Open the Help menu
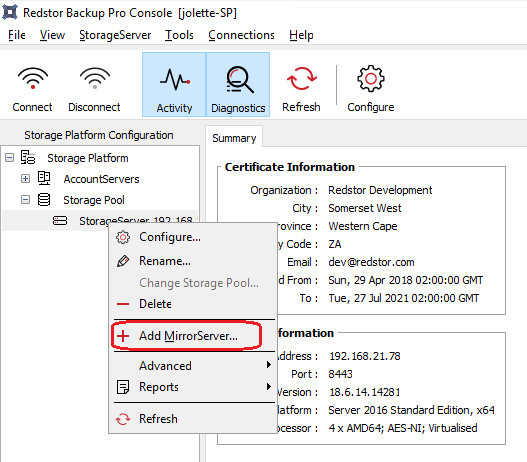The height and width of the screenshot is (462, 527). (x=301, y=35)
